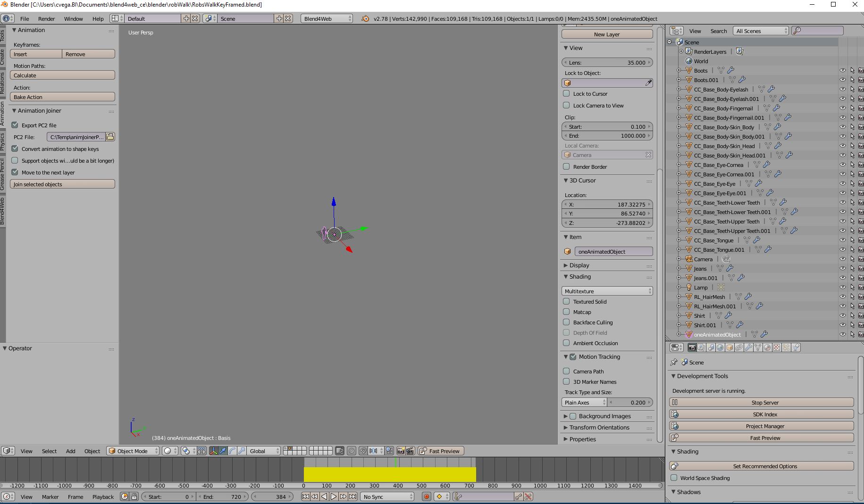Click OpenGL render image camera icon
The width and height of the screenshot is (864, 504).
coord(401,451)
